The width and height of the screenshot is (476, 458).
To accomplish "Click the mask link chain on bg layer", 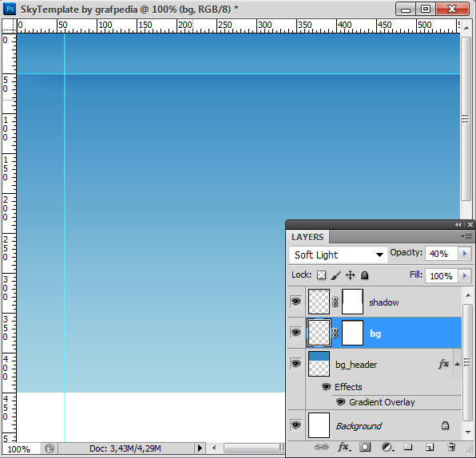I will [335, 333].
